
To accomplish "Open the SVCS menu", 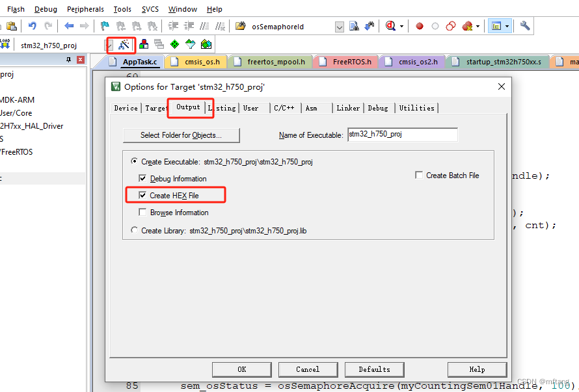I will (x=150, y=9).
